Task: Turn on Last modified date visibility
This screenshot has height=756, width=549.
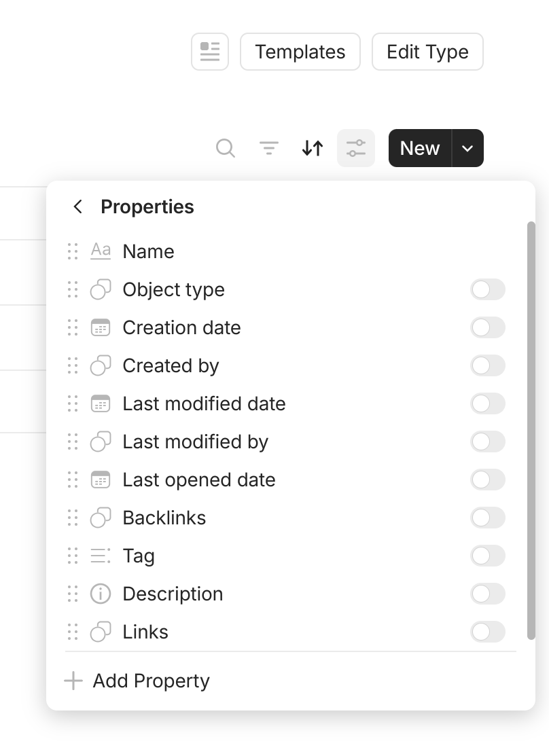Action: (x=487, y=404)
